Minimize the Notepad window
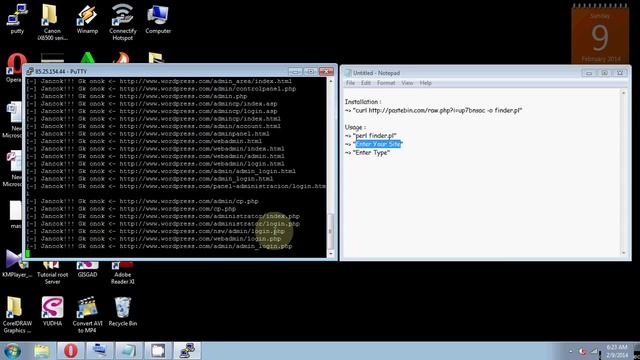Viewport: 640px width, 360px height. [589, 73]
